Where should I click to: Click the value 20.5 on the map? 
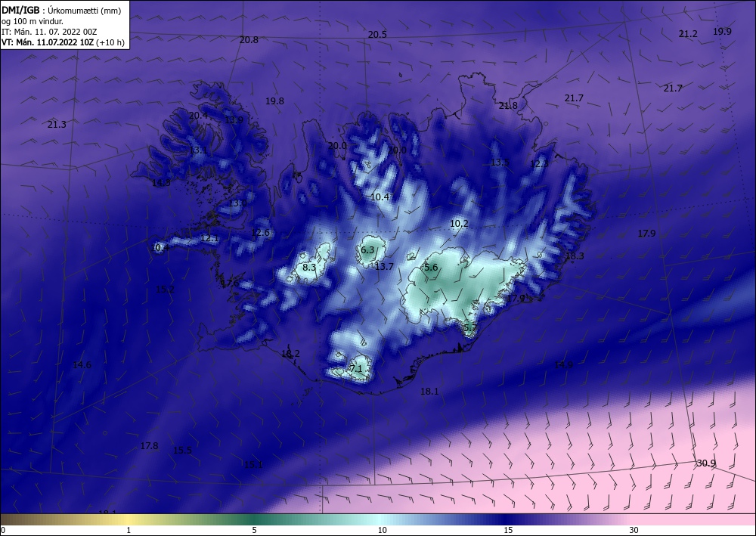click(x=377, y=35)
